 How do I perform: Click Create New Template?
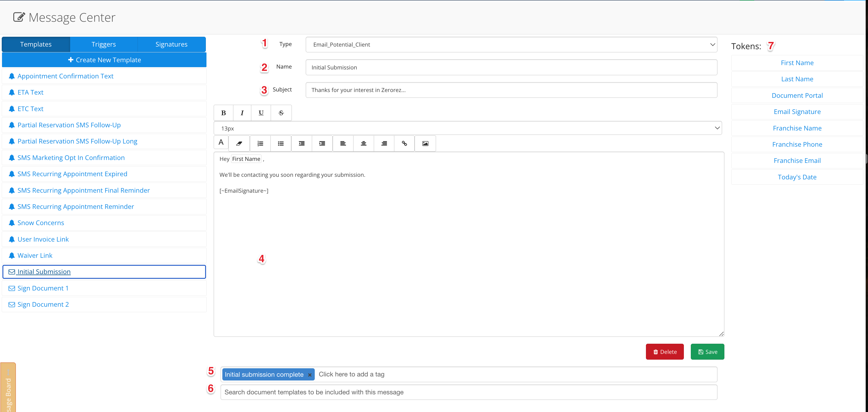pyautogui.click(x=104, y=60)
